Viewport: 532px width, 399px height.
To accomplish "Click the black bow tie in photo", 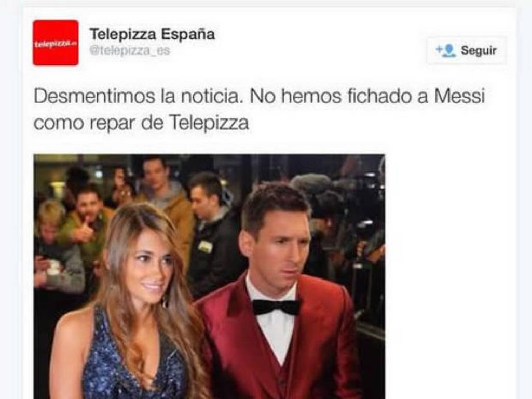I will 276,307.
